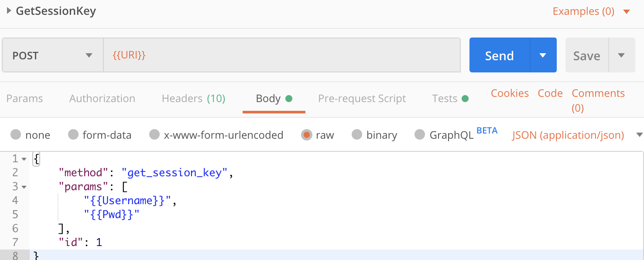Select the form-data radio option
Viewport: 644px width, 260px height.
tap(73, 135)
